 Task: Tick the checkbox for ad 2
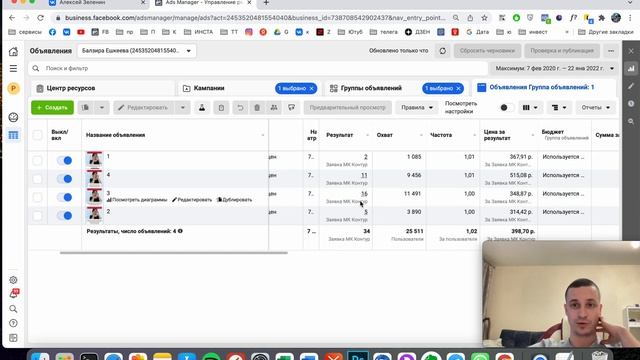[x=37, y=216]
